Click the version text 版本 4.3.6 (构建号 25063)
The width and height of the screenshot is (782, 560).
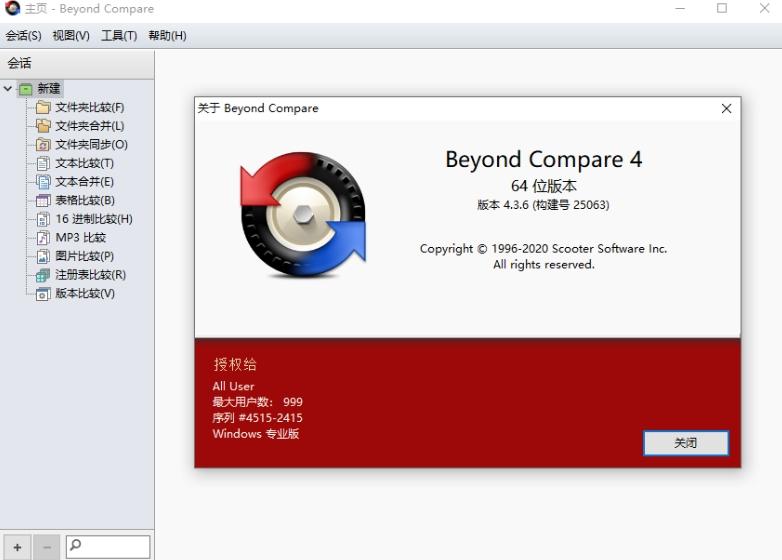(x=543, y=204)
